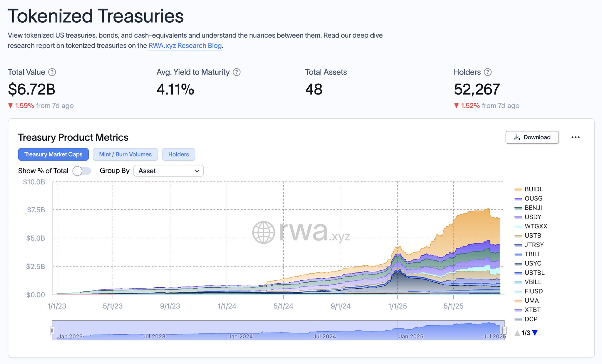Image resolution: width=602 pixels, height=364 pixels.
Task: Click the 1.52% from 7d ago change
Action: [487, 106]
